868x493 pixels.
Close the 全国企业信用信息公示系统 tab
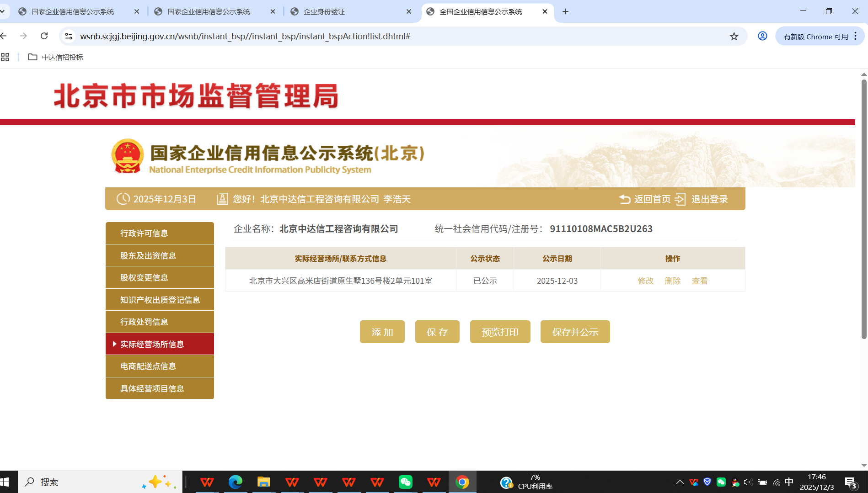545,11
